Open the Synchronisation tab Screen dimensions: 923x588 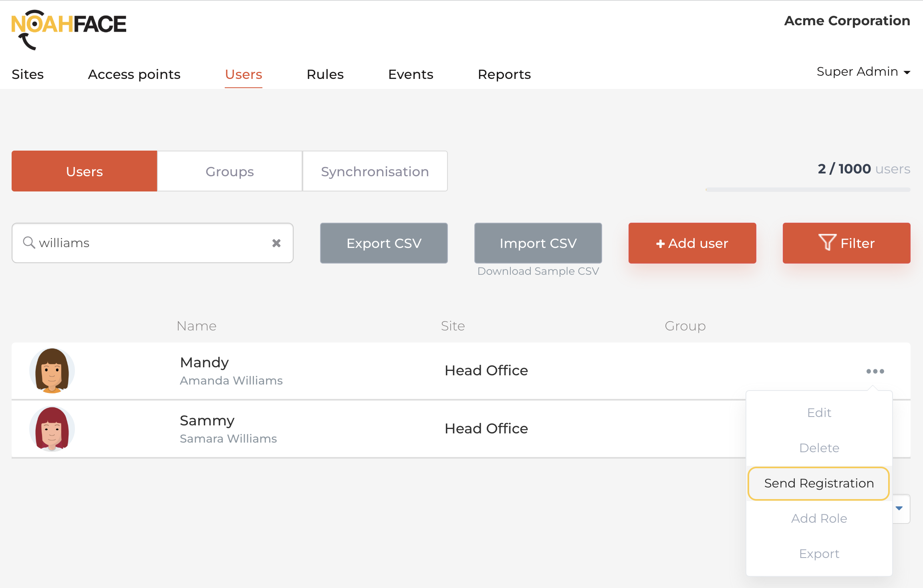tap(375, 171)
